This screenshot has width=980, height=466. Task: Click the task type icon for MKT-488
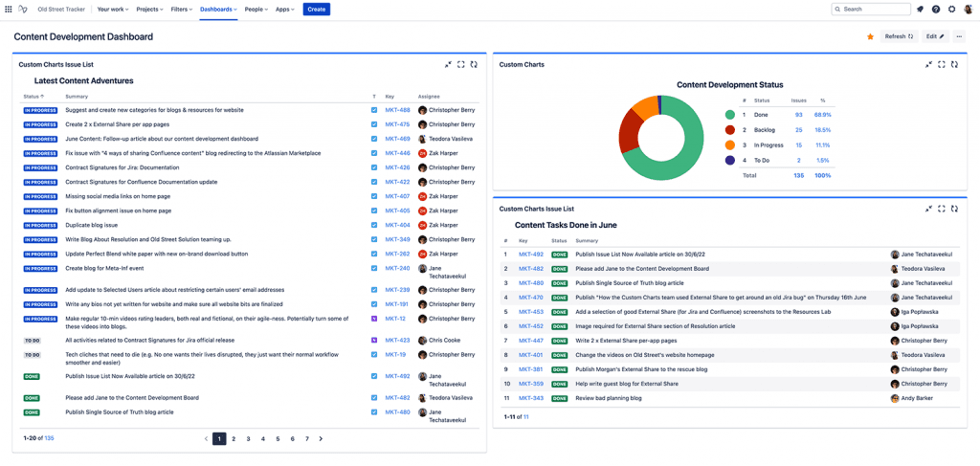[x=374, y=110]
